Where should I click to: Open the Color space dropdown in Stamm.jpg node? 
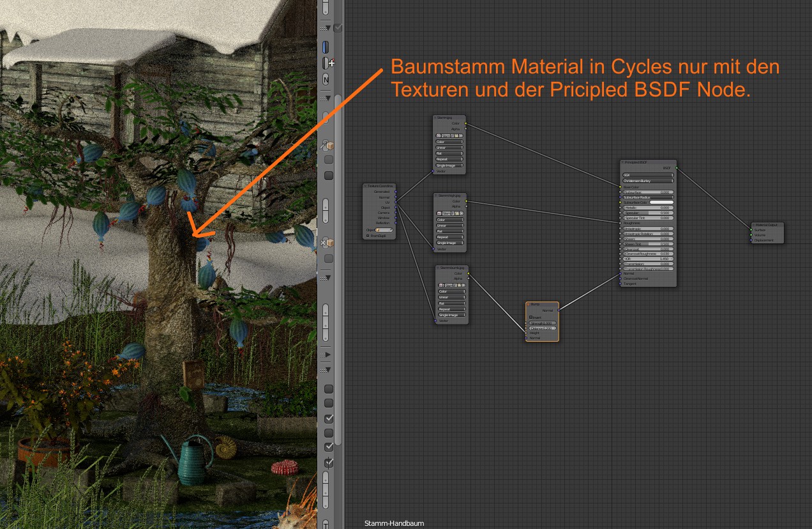[449, 142]
